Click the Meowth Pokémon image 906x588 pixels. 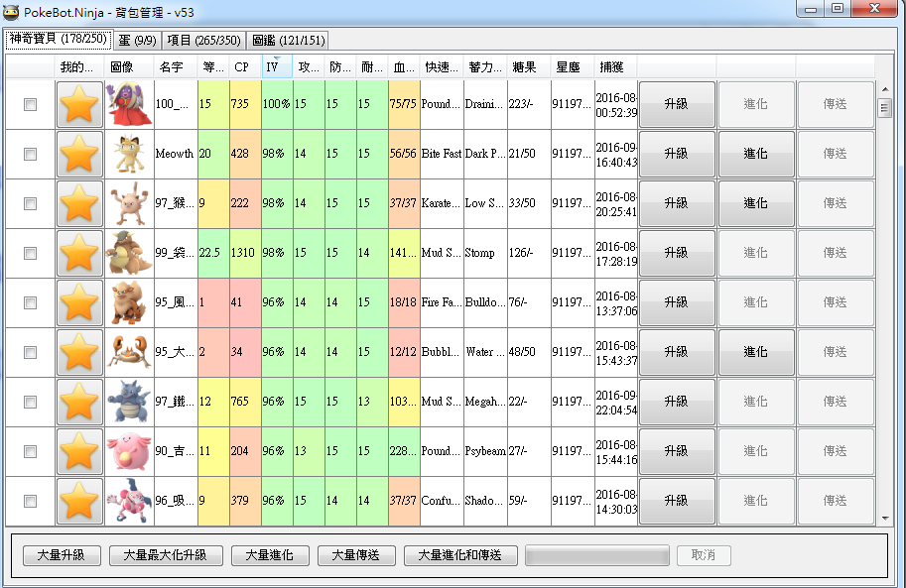[129, 154]
